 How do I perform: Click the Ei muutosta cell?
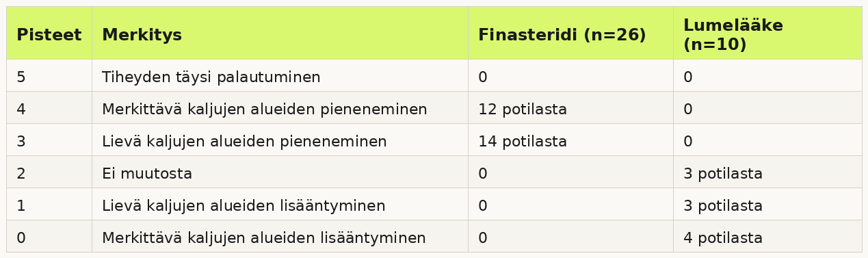[x=280, y=172]
